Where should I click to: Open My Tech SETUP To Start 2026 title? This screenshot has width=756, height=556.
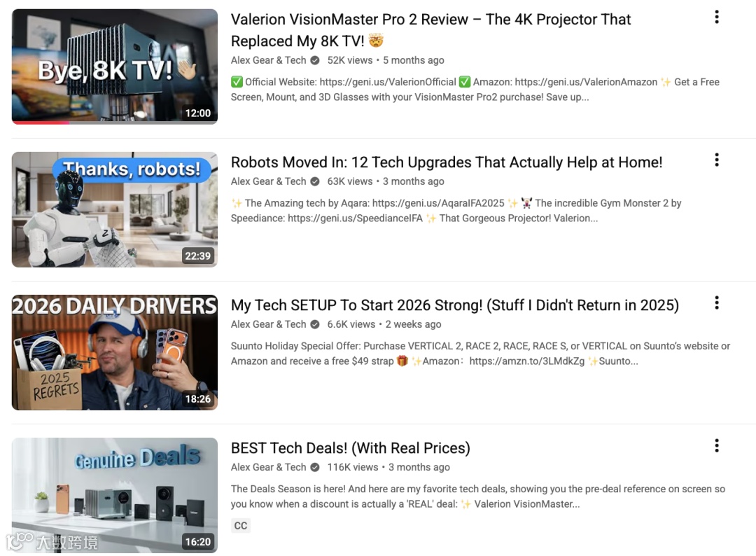pos(455,305)
